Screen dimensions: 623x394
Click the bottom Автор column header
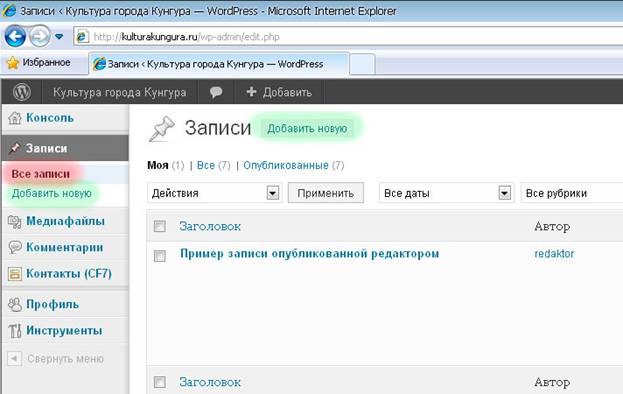point(552,382)
